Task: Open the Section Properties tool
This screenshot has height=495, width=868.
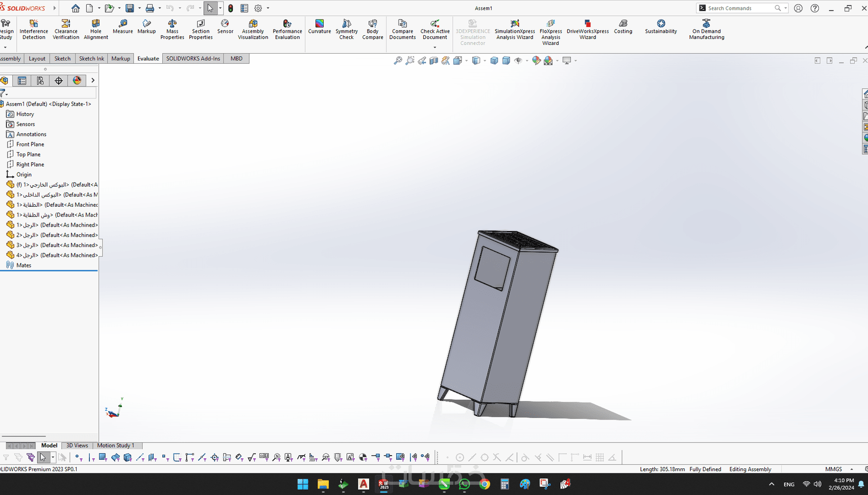Action: (201, 30)
